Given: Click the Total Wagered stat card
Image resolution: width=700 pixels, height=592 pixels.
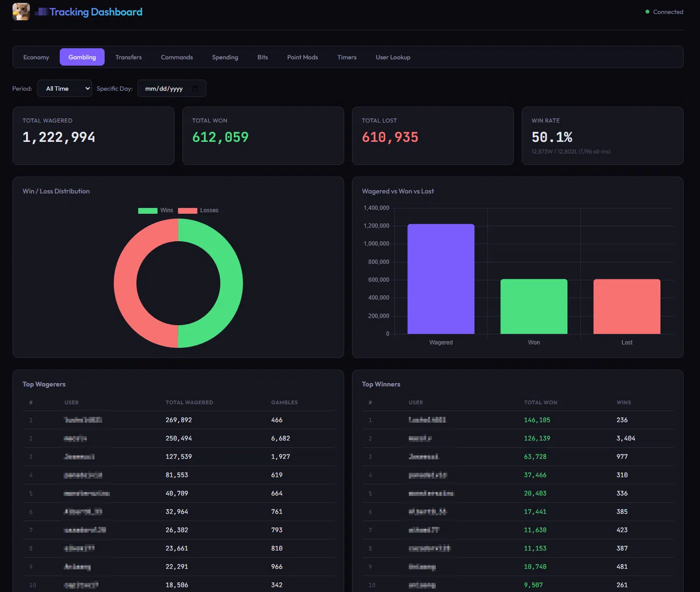Looking at the screenshot, I should [93, 136].
